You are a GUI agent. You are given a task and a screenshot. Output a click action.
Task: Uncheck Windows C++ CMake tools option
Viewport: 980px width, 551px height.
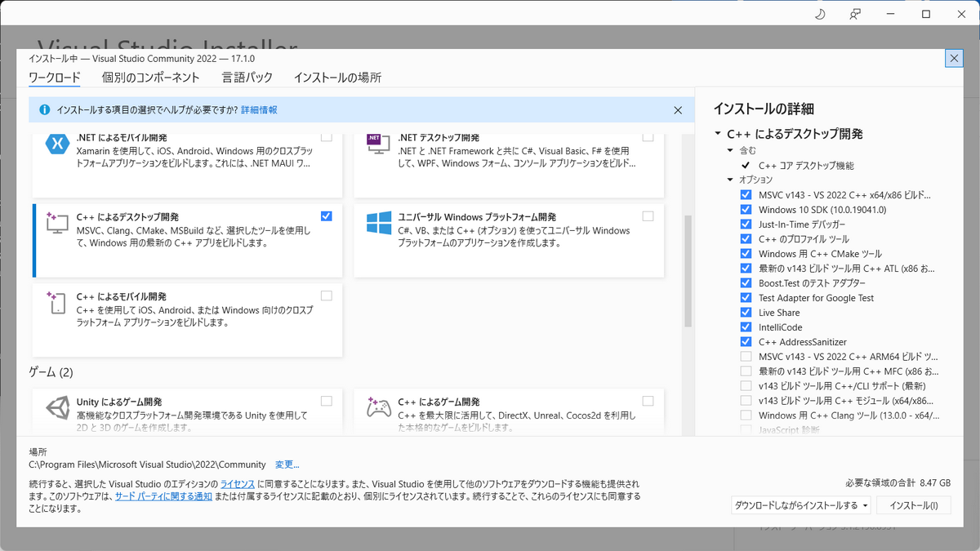coord(746,254)
